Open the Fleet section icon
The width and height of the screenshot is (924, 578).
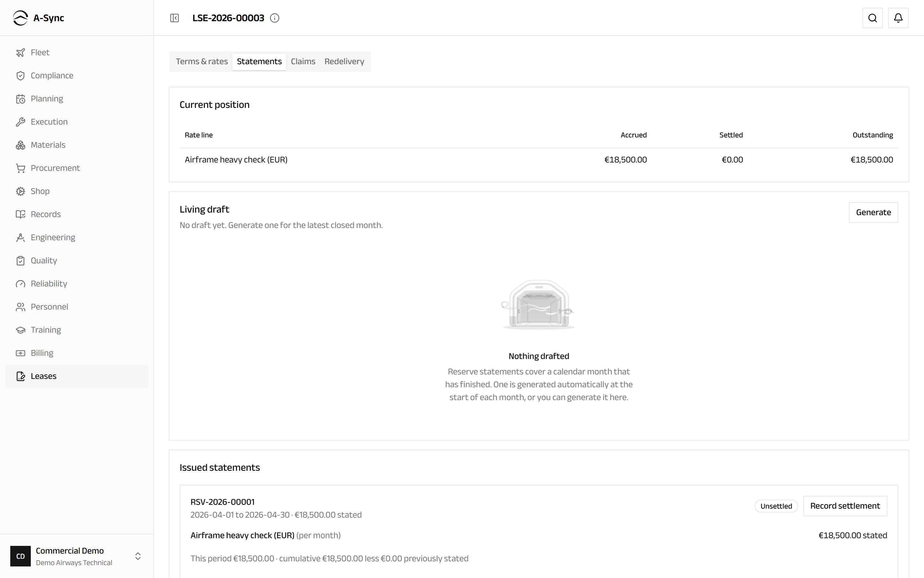20,52
